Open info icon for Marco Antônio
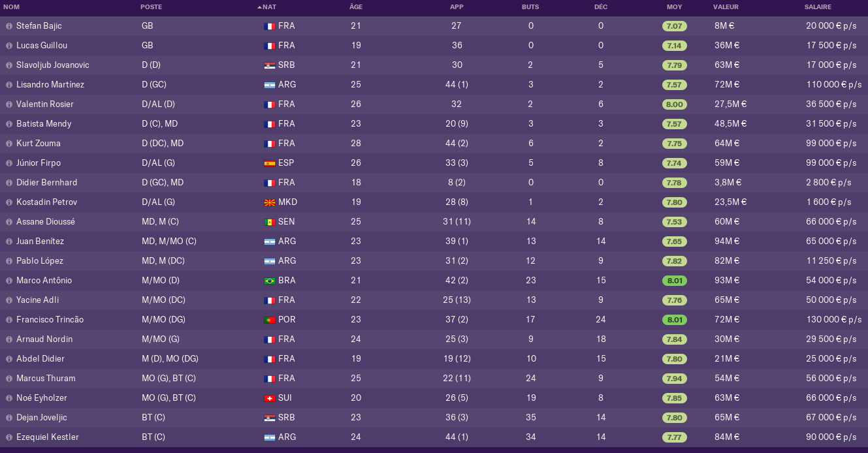Viewport: 868px width, 453px height. click(x=9, y=281)
